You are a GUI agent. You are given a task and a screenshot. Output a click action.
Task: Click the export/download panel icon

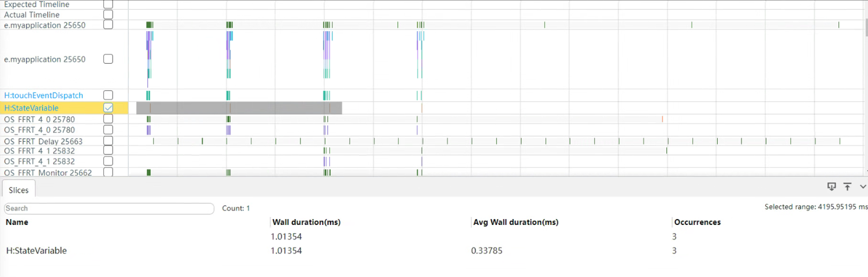tap(832, 186)
